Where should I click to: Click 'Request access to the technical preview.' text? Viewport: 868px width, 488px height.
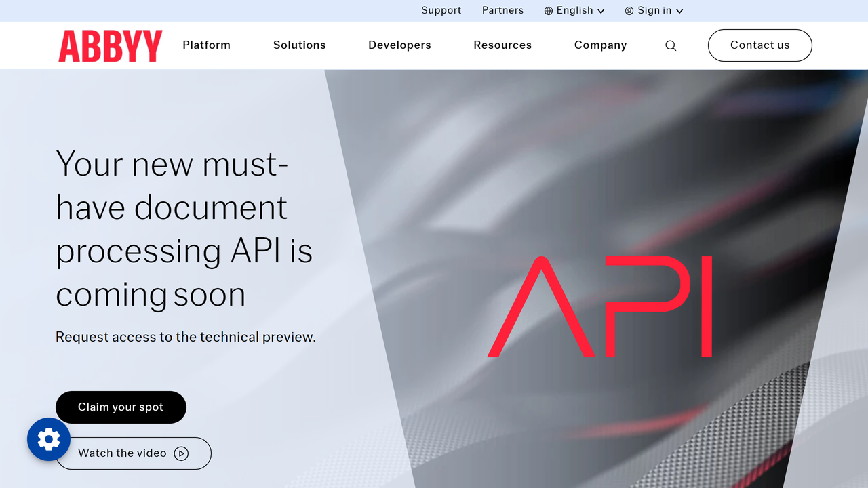click(x=186, y=337)
